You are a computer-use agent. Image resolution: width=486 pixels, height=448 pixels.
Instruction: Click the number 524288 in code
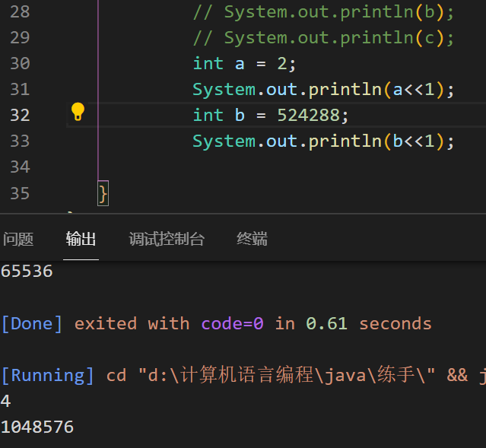(x=308, y=116)
